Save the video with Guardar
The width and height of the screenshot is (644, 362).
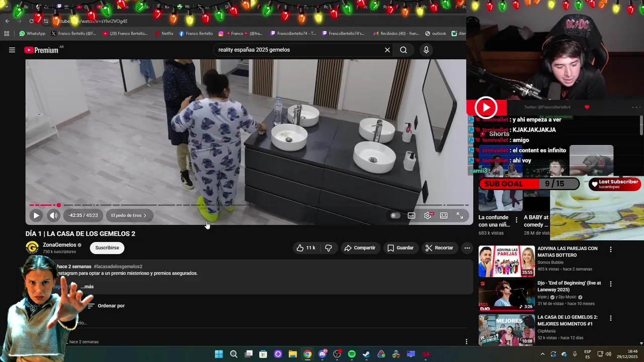click(x=400, y=248)
